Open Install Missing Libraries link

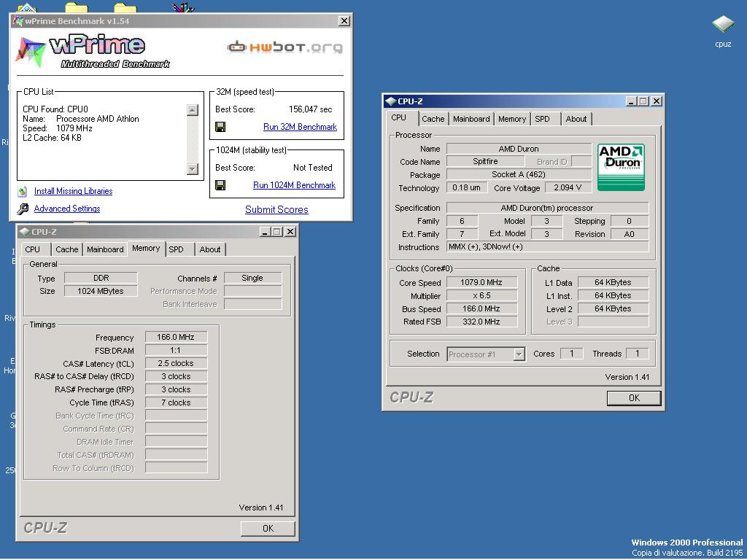(x=74, y=191)
